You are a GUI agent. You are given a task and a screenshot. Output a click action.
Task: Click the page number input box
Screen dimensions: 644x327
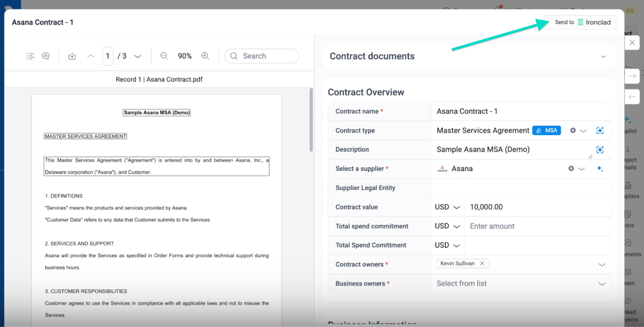[x=107, y=56]
